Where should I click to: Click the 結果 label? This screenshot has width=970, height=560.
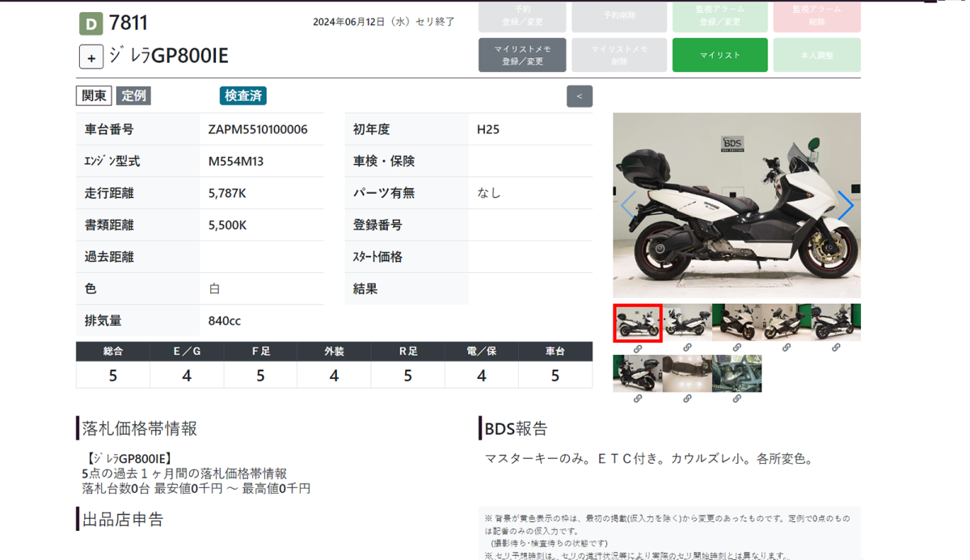coord(365,288)
